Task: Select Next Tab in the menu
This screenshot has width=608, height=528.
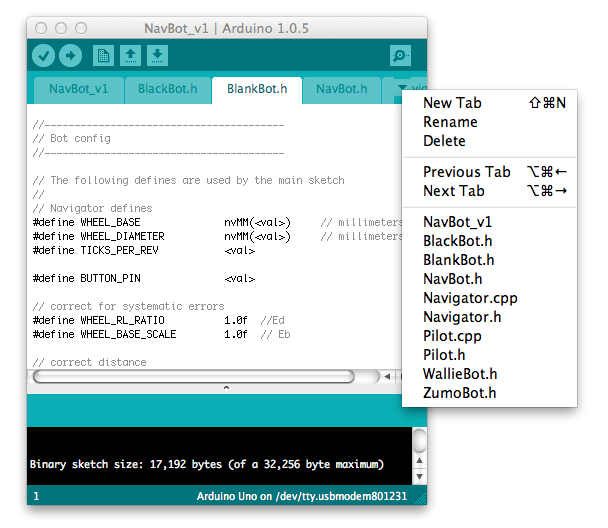Action: 489,191
